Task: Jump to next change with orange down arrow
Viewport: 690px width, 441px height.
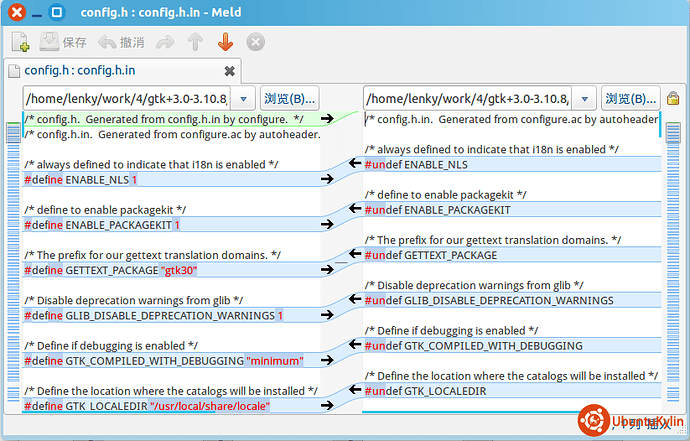Action: [225, 42]
